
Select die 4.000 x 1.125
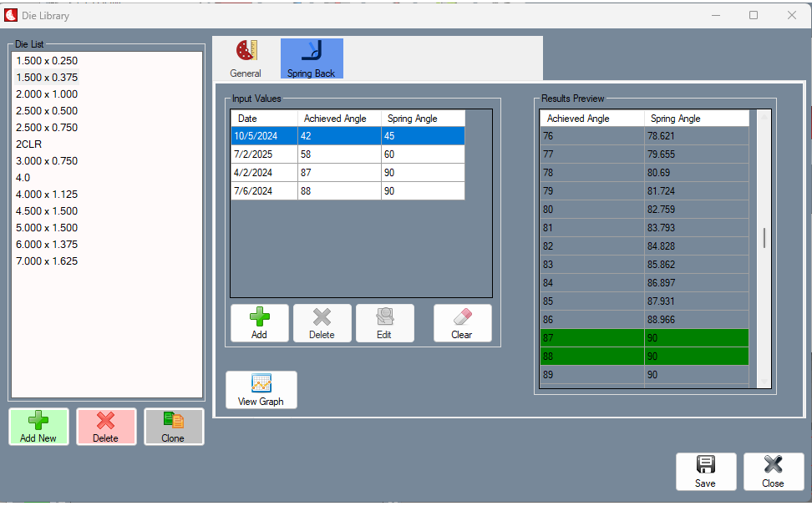(x=47, y=195)
